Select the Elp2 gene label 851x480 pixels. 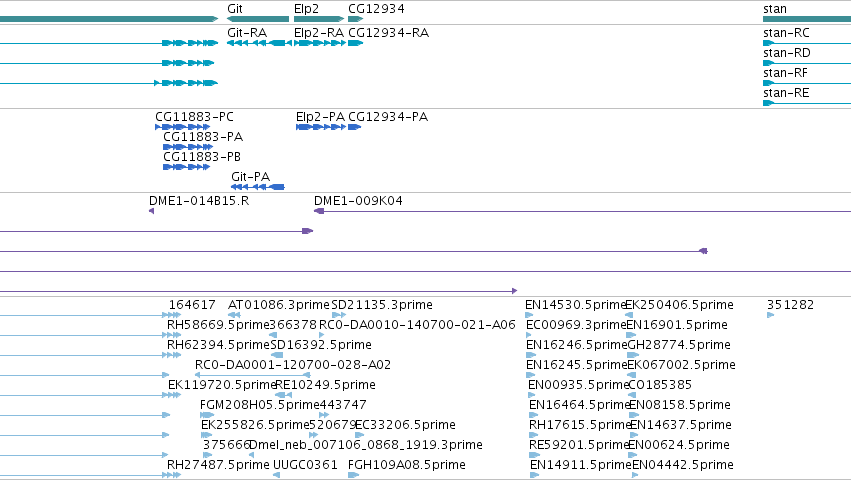point(306,9)
